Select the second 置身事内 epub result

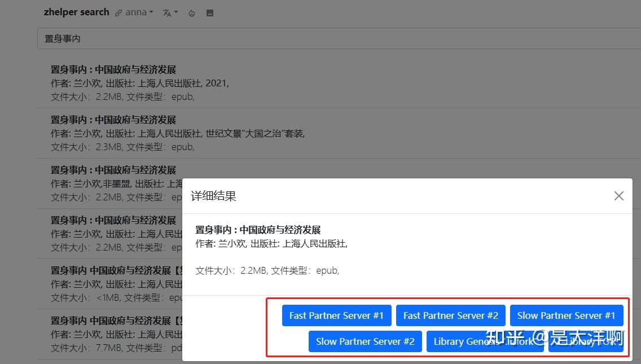click(x=112, y=119)
